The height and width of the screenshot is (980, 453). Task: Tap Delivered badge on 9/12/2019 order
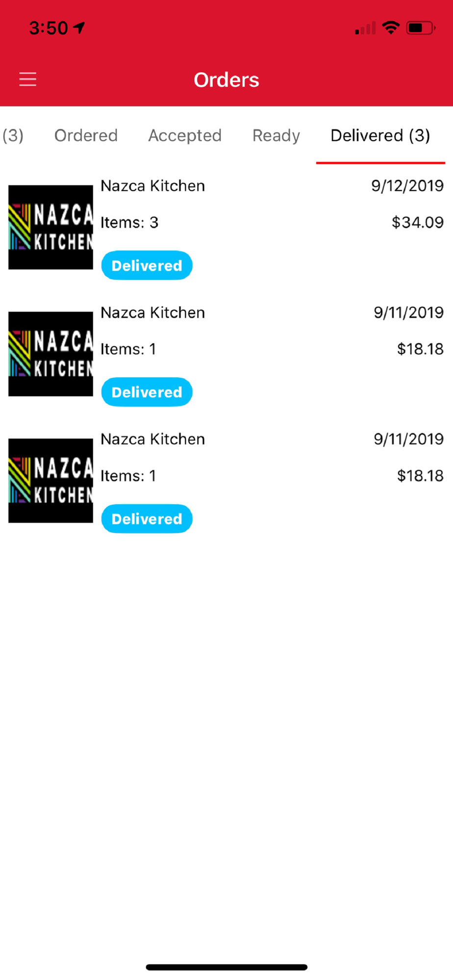[147, 266]
